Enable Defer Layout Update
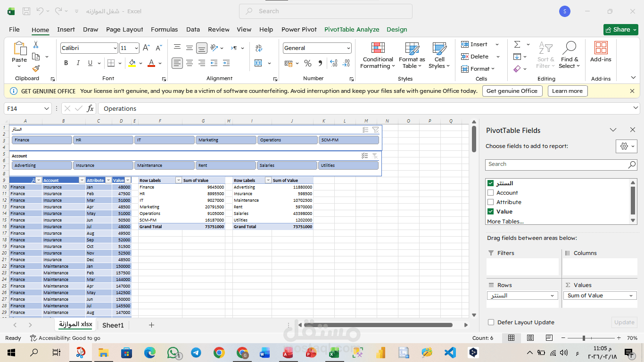 point(491,322)
